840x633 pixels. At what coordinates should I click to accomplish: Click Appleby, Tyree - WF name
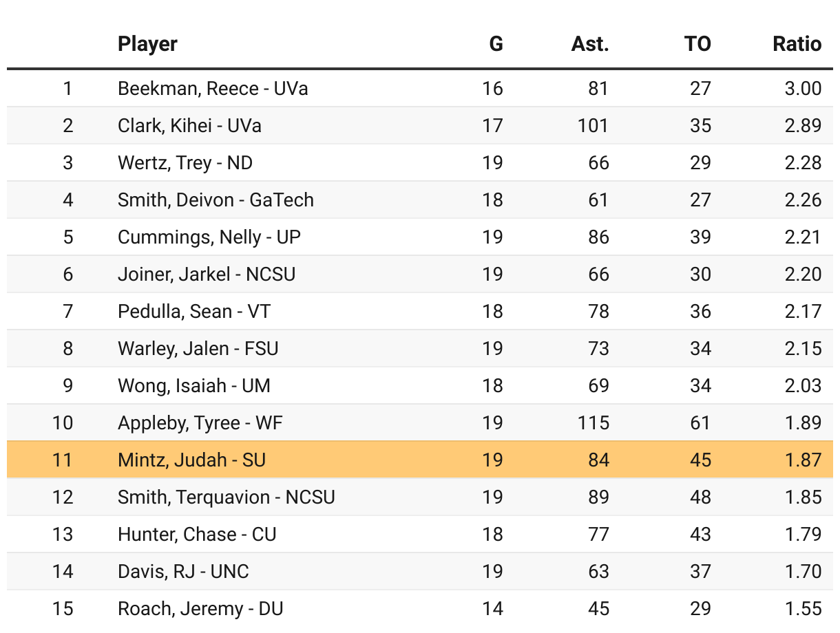(x=200, y=423)
